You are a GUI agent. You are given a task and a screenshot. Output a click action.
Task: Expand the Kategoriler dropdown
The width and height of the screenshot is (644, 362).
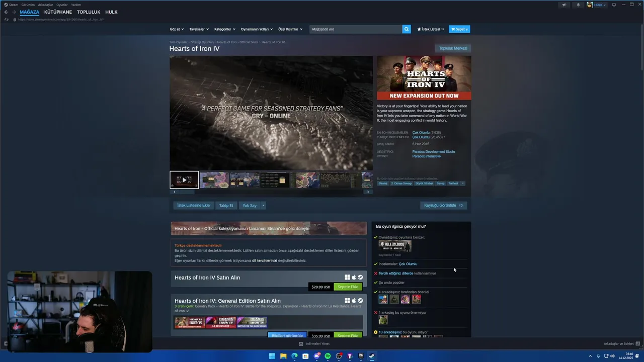[x=224, y=29]
